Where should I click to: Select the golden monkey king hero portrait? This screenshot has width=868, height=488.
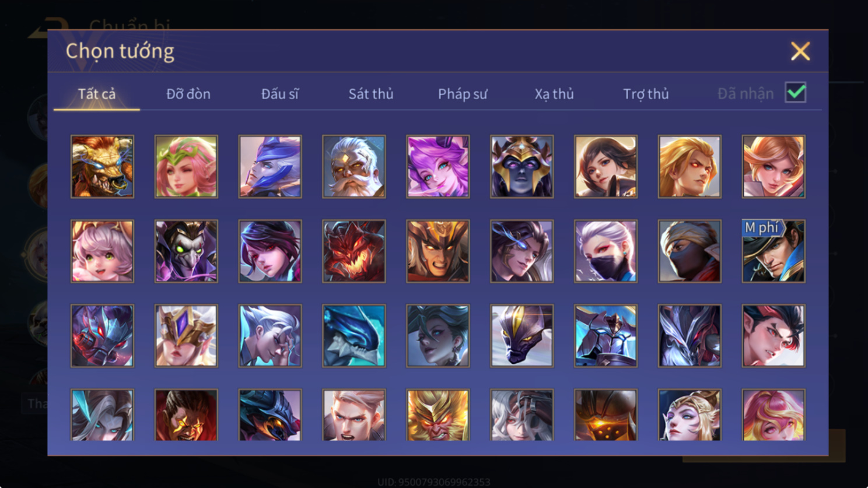point(437,415)
